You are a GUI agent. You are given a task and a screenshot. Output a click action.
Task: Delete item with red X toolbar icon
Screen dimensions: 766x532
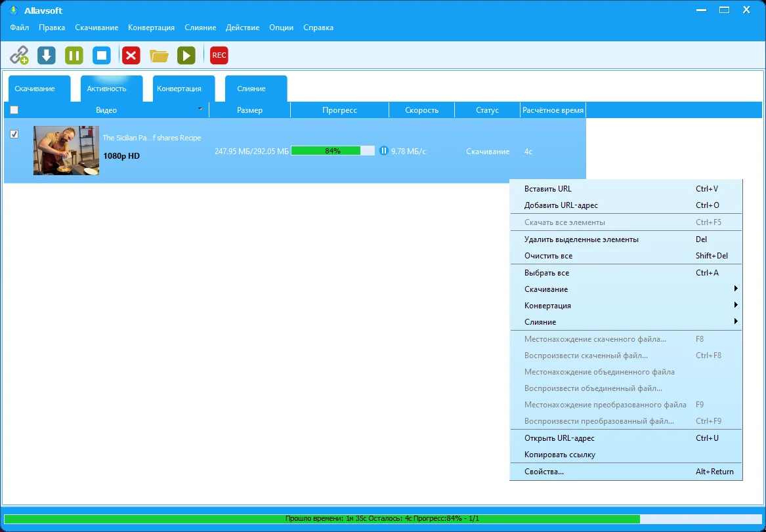coord(131,55)
